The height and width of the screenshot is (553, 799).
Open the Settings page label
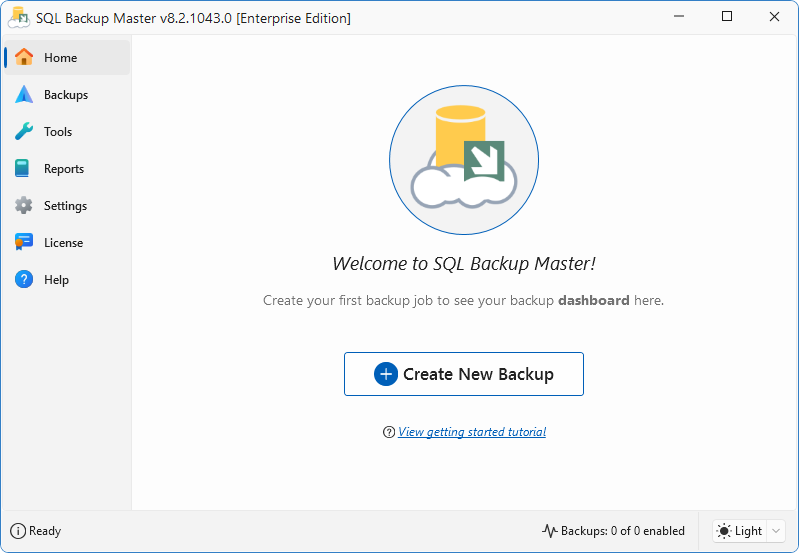point(65,206)
